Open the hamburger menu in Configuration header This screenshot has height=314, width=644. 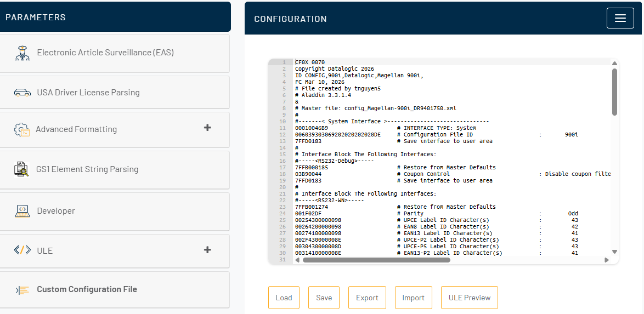tap(620, 18)
